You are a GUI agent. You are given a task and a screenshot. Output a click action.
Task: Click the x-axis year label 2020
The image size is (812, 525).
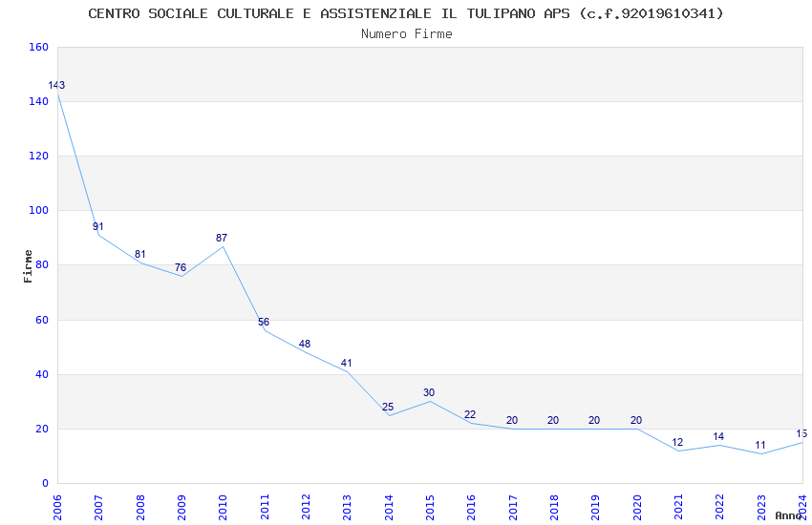637,508
